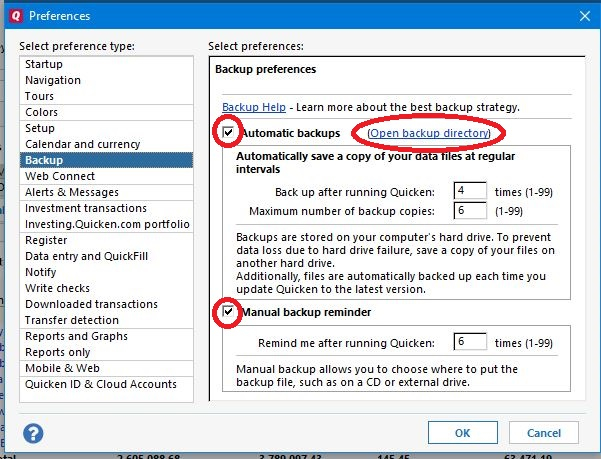The height and width of the screenshot is (459, 601).
Task: Click Open backup directory link
Action: [429, 133]
